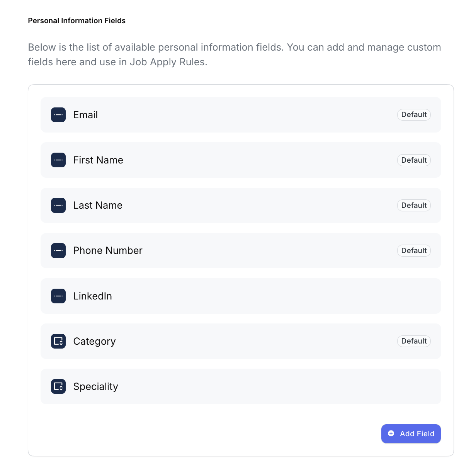Click the Personal Information Fields heading
The image size is (476, 473).
pyautogui.click(x=76, y=21)
